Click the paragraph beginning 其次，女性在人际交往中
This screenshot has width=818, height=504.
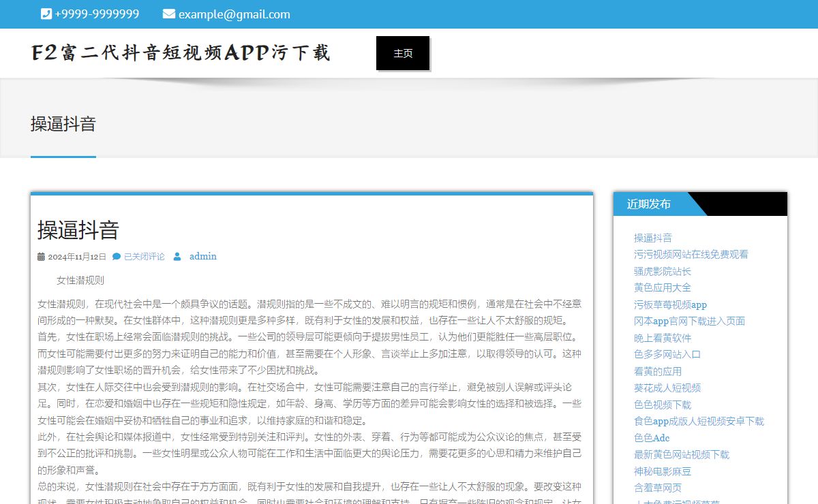(310, 403)
